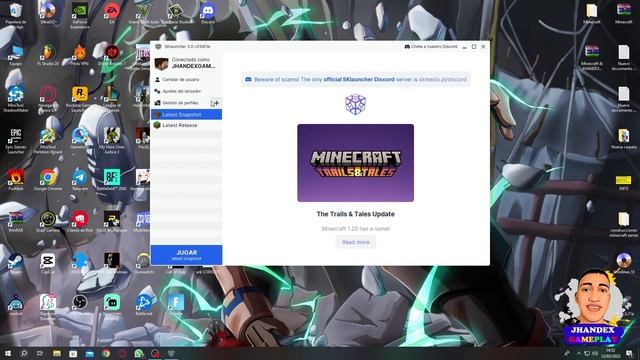
Task: Click the user avatar in SKlauncher sidebar
Action: (161, 64)
